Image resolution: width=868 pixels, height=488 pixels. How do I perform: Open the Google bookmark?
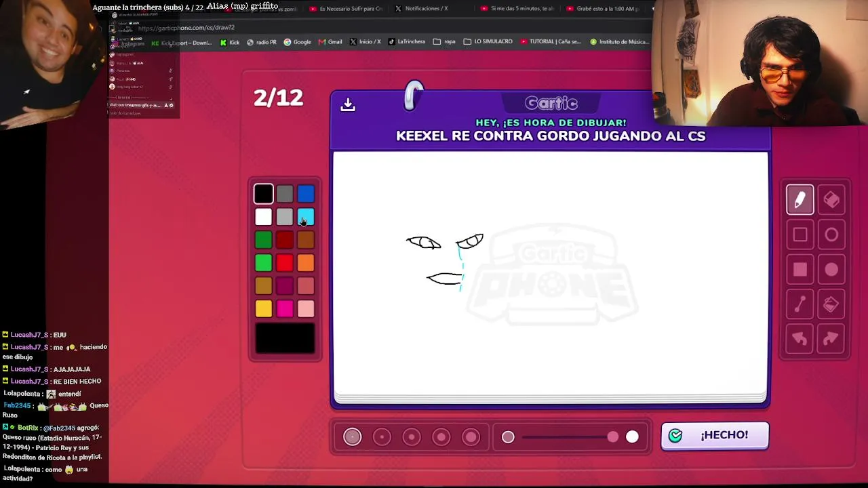(298, 42)
